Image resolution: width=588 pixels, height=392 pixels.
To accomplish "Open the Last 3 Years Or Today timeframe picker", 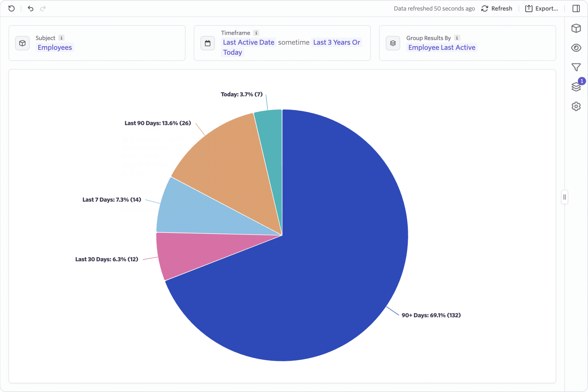I will point(336,42).
